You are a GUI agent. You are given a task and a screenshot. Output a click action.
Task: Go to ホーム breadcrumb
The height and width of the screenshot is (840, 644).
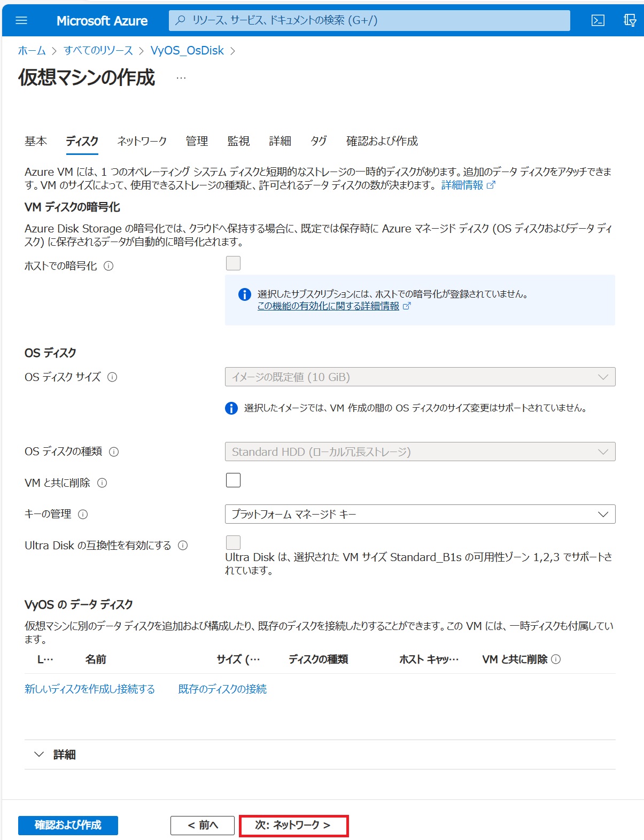(32, 51)
